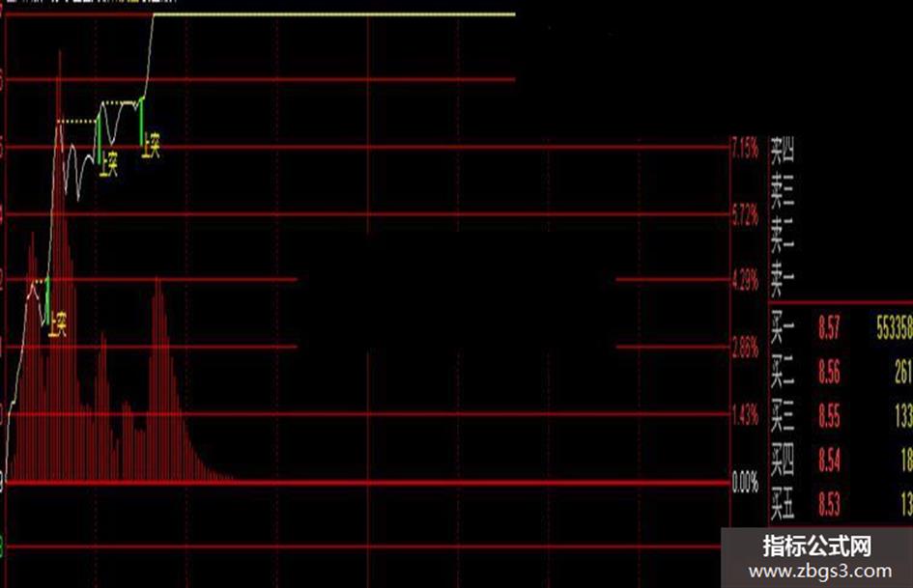Click the 上突 marker under the 4.29% gridline
Screen dimensions: 913x588
[57, 324]
